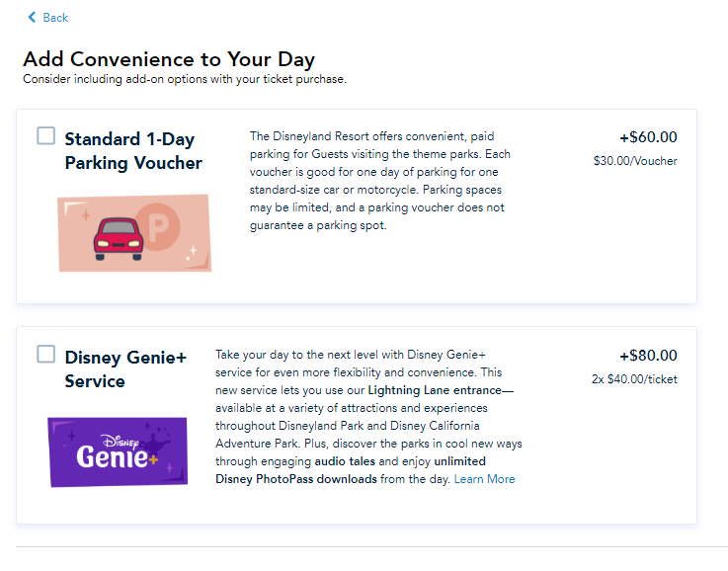Select the Standard 1-Day Parking Voucher title
Image resolution: width=728 pixels, height=571 pixels.
(133, 151)
